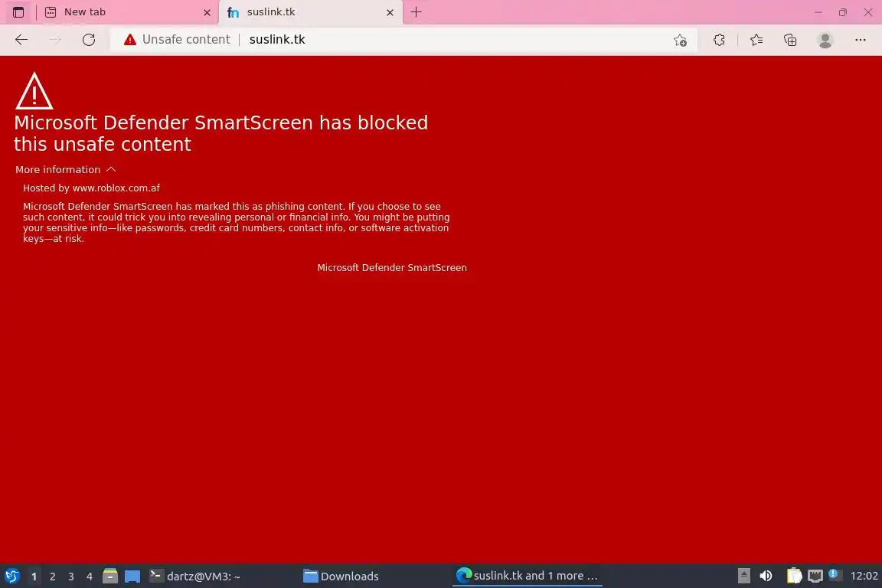Switch to workspace 3

pyautogui.click(x=71, y=577)
